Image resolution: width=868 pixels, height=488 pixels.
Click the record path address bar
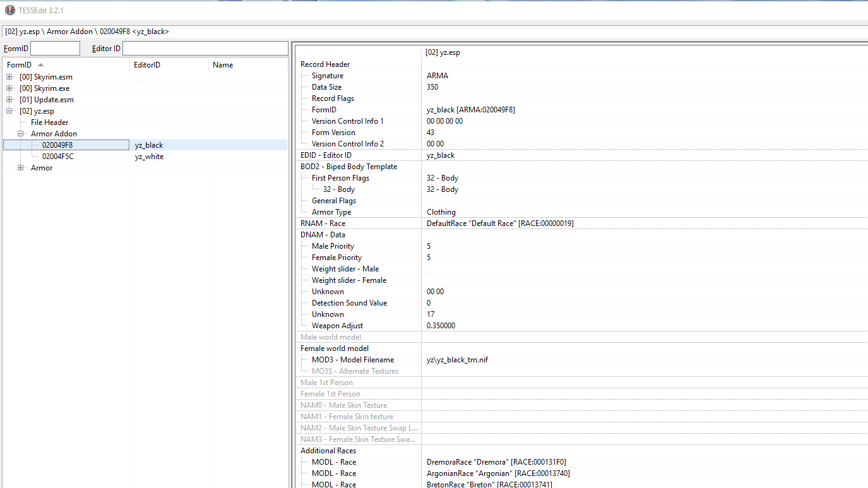(x=434, y=32)
